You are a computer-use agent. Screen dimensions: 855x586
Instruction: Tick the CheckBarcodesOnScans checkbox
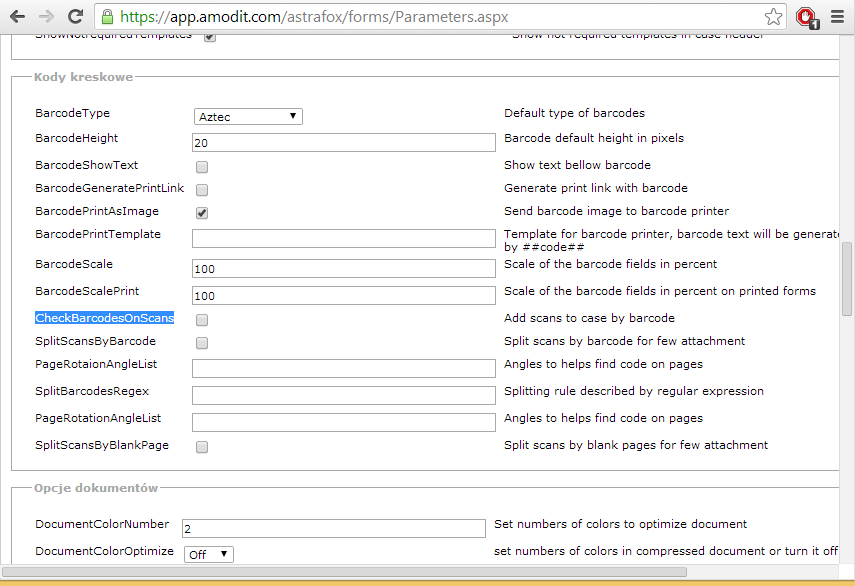(202, 320)
